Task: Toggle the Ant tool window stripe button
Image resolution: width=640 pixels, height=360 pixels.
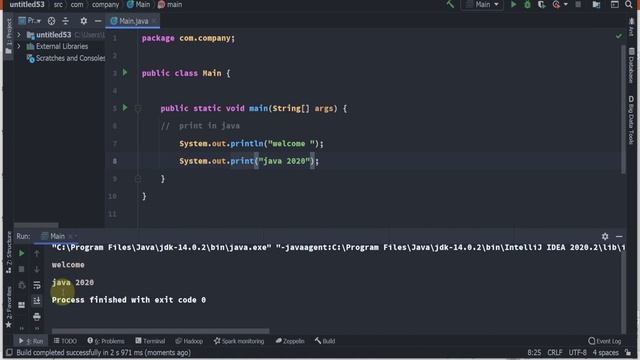Action: pyautogui.click(x=631, y=27)
